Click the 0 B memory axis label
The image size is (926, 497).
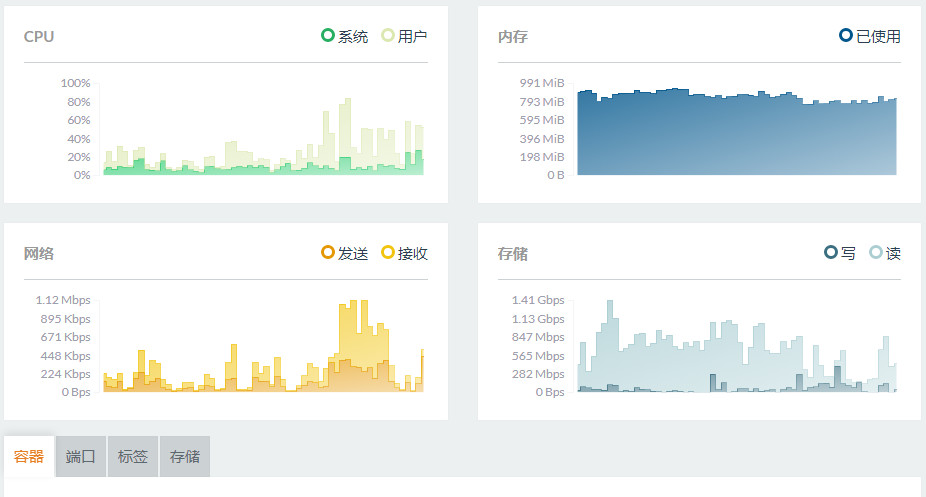click(556, 175)
